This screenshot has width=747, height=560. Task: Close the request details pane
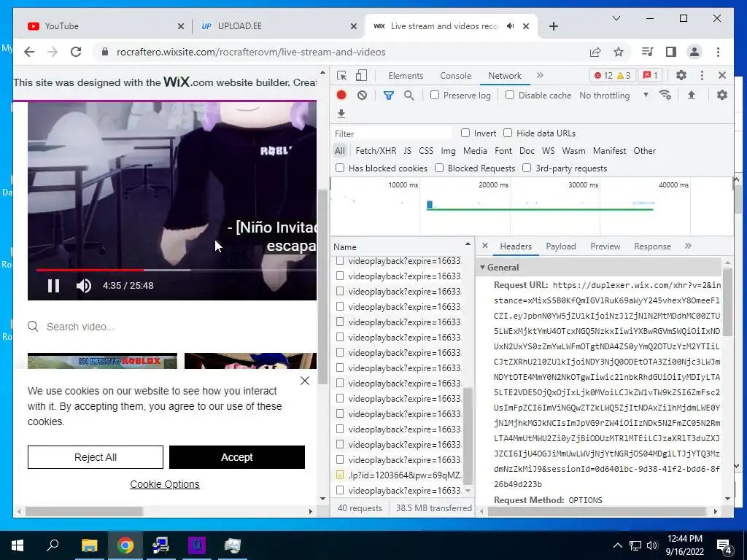tap(485, 246)
